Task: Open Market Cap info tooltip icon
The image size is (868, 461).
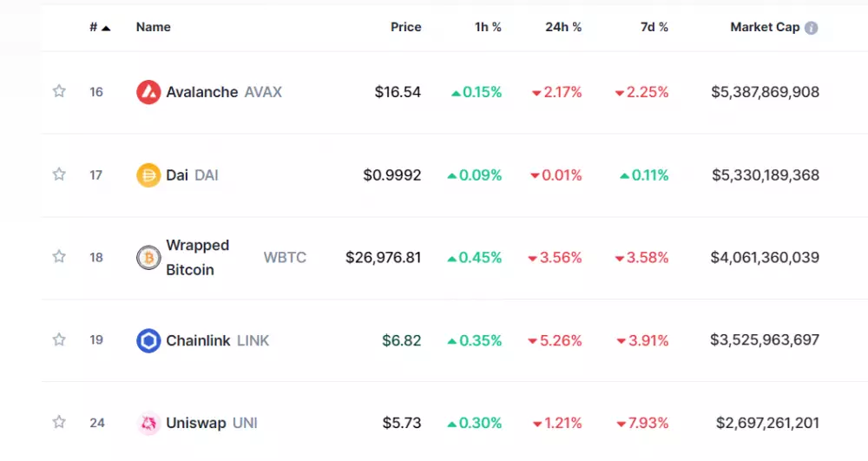Action: click(812, 28)
